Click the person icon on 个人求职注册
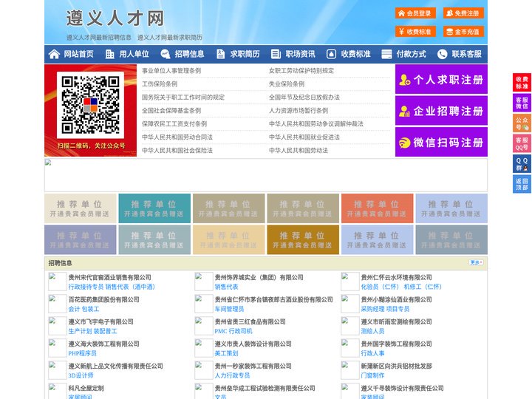The height and width of the screenshot is (399, 532). [x=404, y=80]
